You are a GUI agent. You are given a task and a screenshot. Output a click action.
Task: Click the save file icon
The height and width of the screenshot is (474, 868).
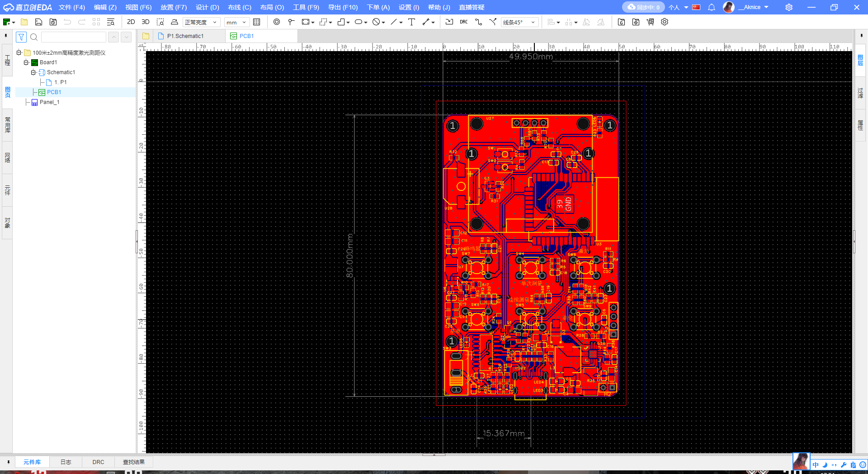(x=38, y=22)
